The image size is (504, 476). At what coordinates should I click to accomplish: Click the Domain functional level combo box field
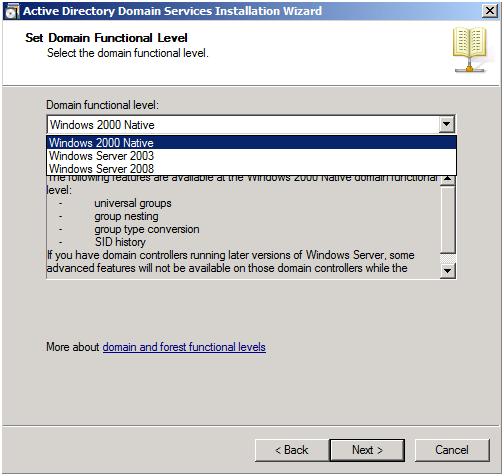tap(251, 125)
